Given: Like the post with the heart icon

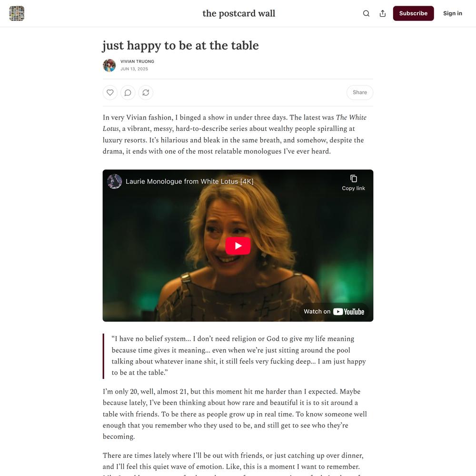Looking at the screenshot, I should pos(110,93).
